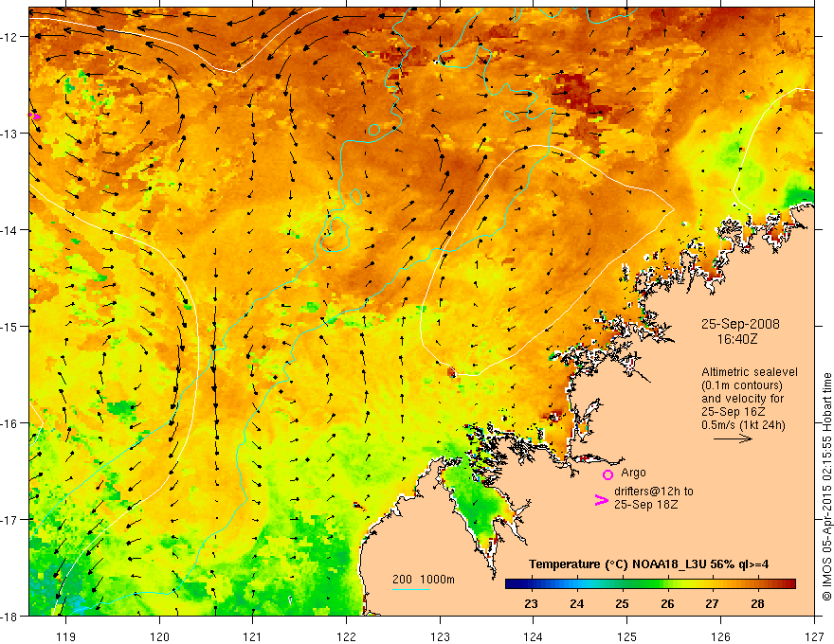Click the latitude axis label -13

point(9,134)
